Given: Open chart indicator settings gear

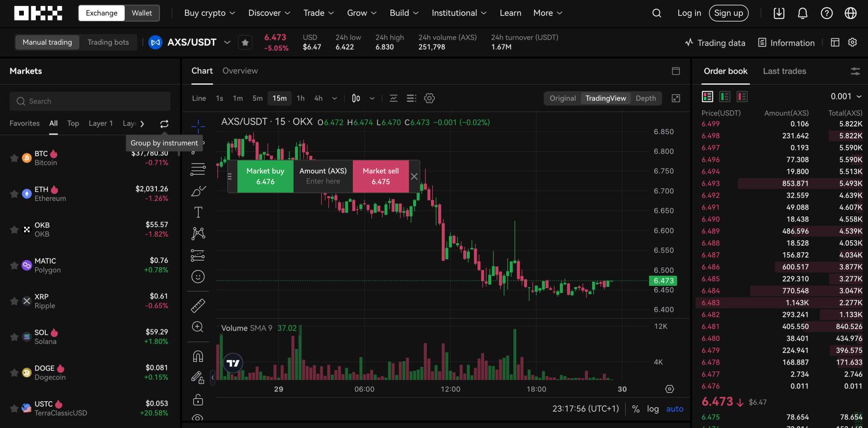Looking at the screenshot, I should (429, 98).
